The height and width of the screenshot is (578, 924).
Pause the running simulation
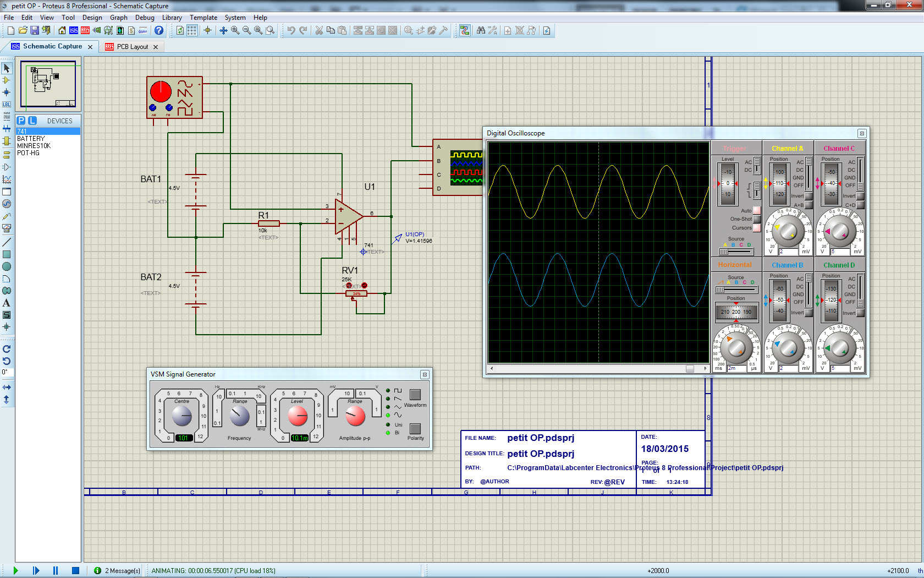[55, 571]
